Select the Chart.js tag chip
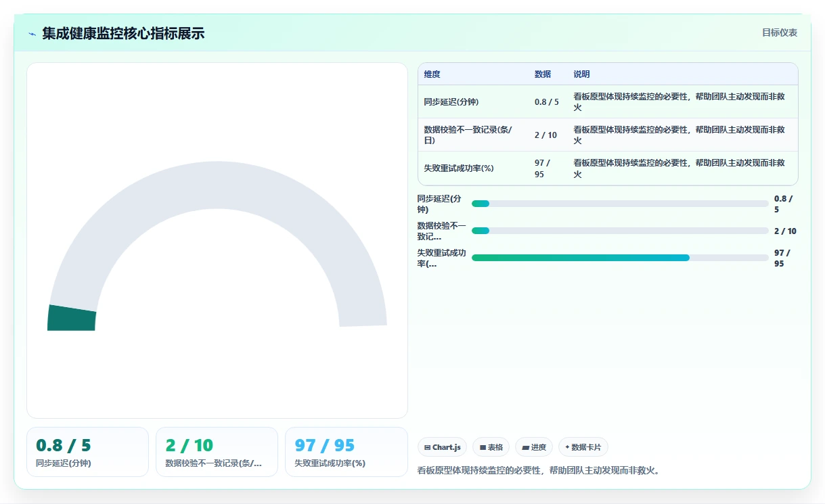 (x=443, y=447)
